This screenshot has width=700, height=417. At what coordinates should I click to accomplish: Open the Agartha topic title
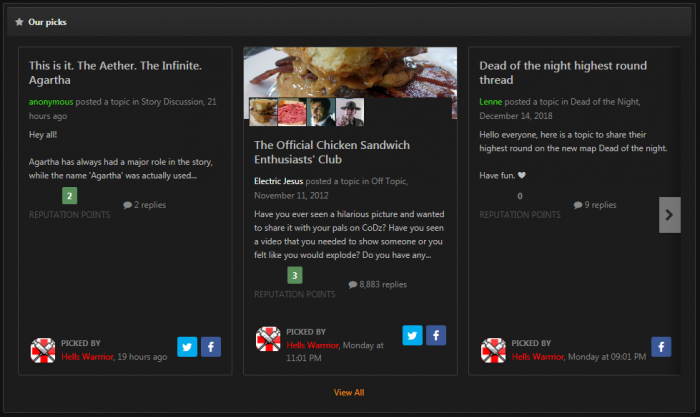115,73
